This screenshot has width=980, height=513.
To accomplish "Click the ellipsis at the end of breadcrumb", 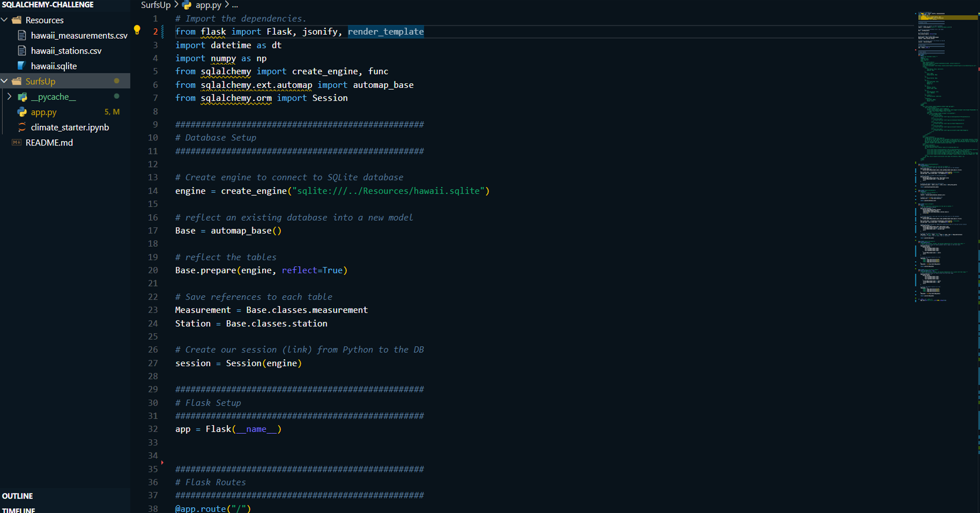I will (235, 5).
